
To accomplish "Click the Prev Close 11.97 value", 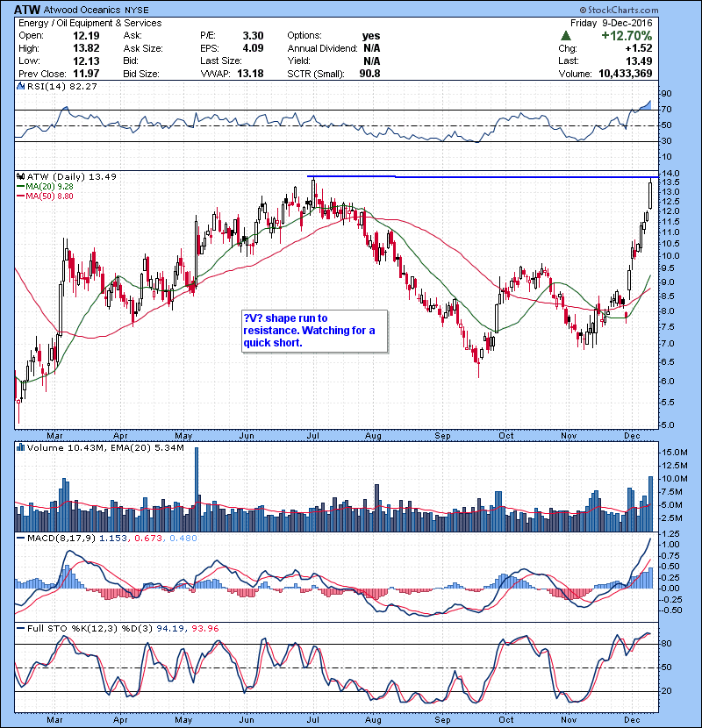I will click(x=86, y=74).
